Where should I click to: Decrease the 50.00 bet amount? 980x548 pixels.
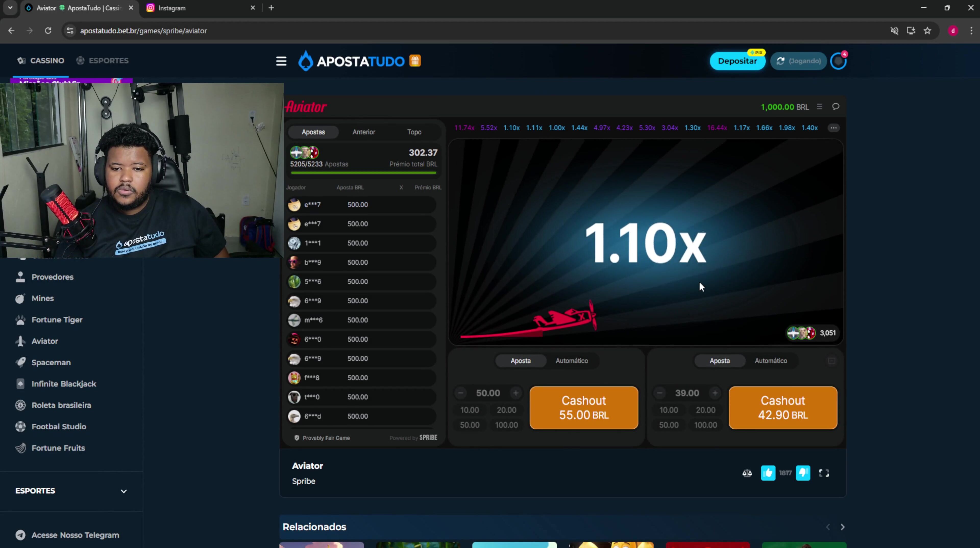[460, 393]
